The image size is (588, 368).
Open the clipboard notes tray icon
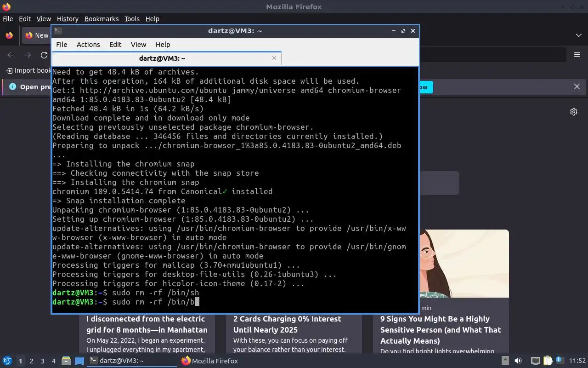[x=548, y=361]
